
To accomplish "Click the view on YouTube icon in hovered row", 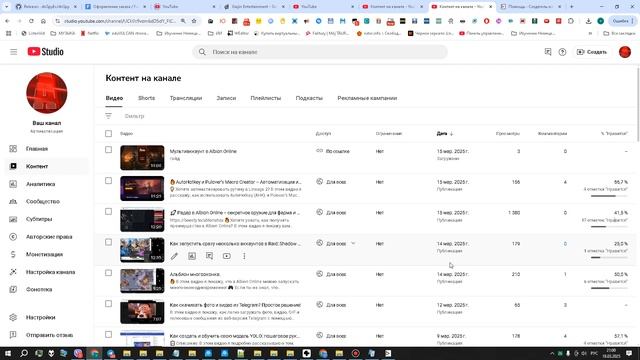I will tap(227, 256).
